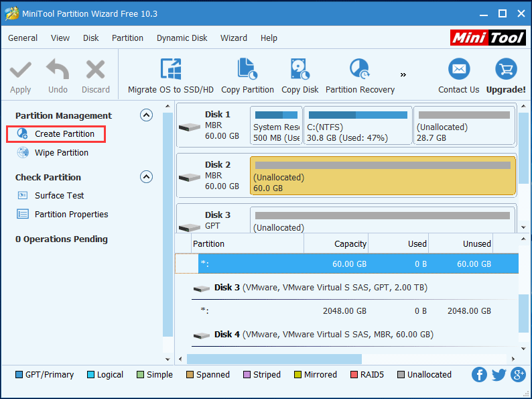Click the Partition Properties list icon

23,214
